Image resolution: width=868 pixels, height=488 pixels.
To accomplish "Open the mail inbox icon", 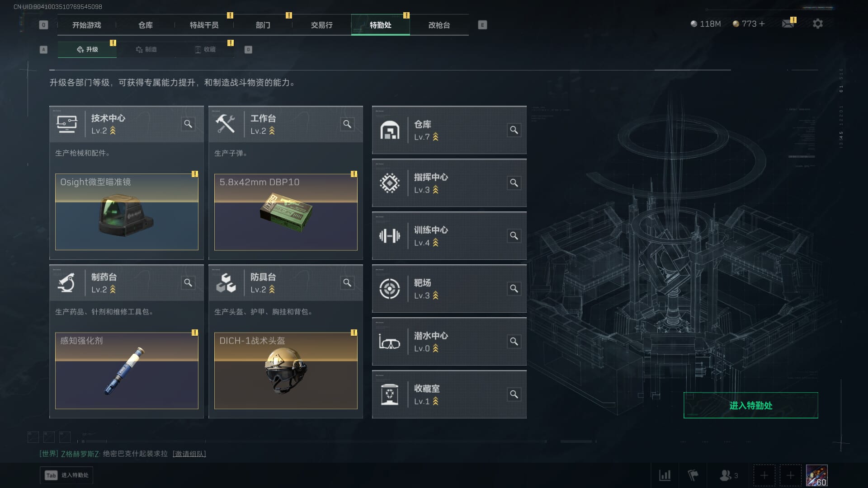I will pos(788,23).
